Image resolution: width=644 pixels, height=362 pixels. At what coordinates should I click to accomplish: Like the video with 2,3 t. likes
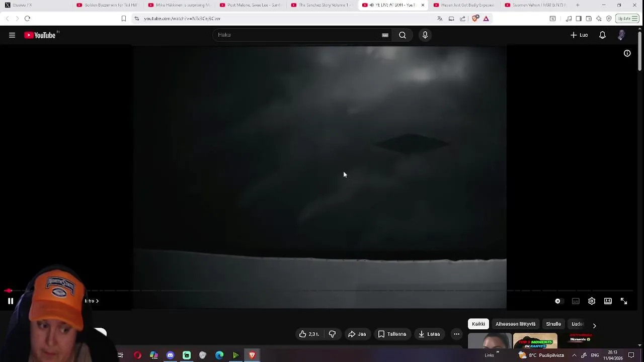click(309, 334)
